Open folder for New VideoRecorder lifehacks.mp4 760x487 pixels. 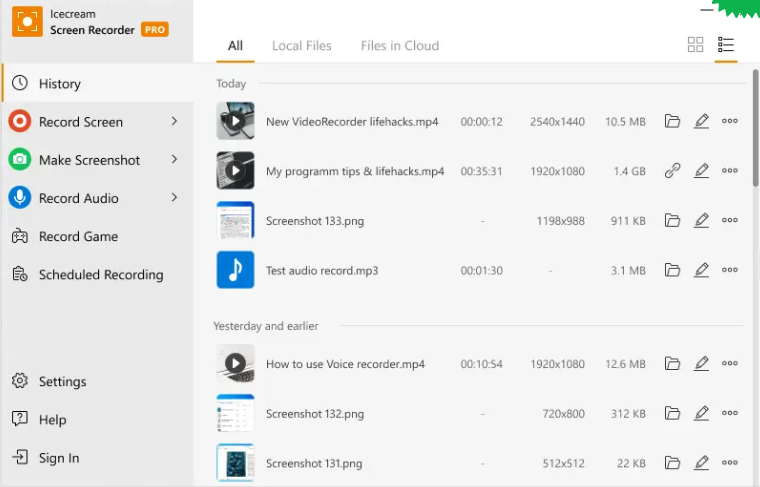(672, 122)
